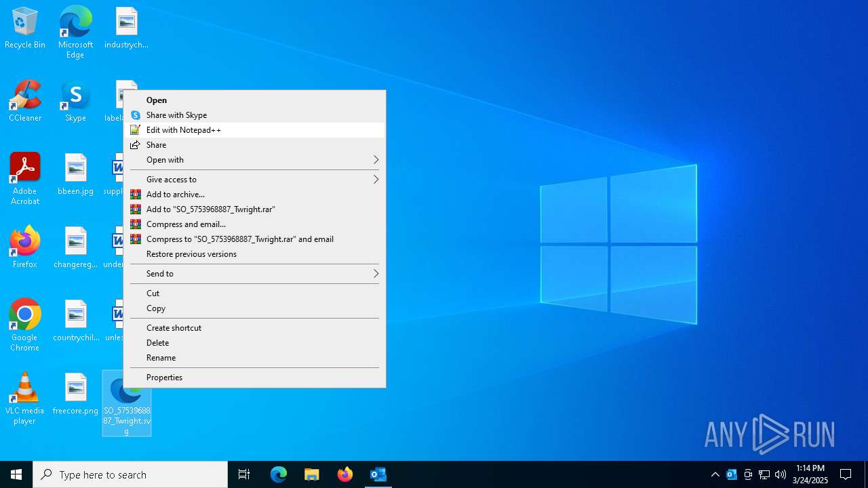Click the Share menu entry
Image resolution: width=868 pixels, height=488 pixels.
[x=254, y=145]
